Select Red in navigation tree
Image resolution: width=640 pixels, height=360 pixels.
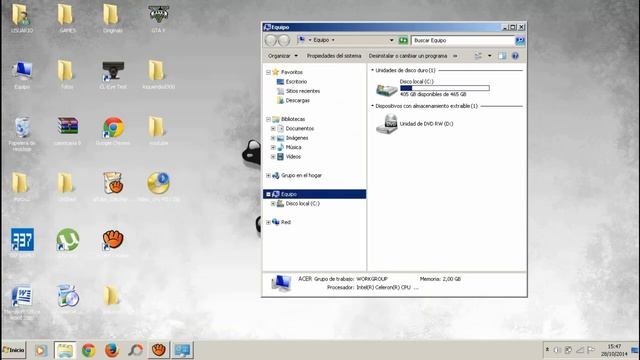pyautogui.click(x=281, y=222)
